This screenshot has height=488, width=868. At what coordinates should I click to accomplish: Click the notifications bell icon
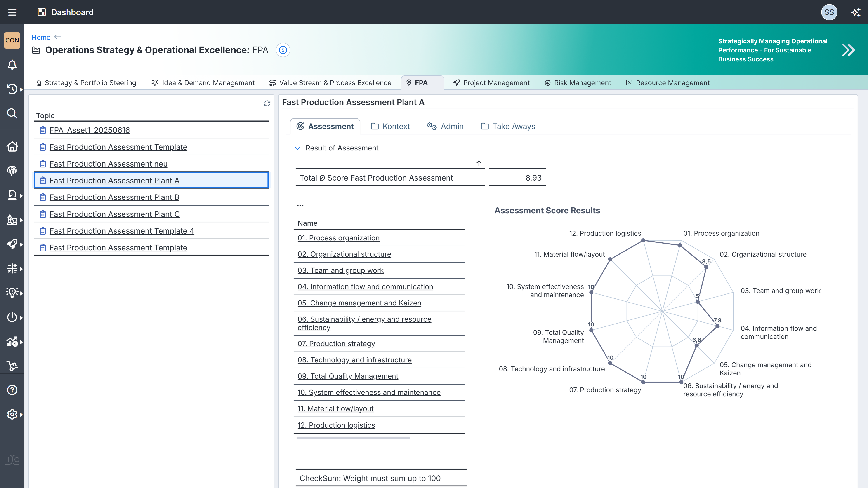[x=12, y=65]
